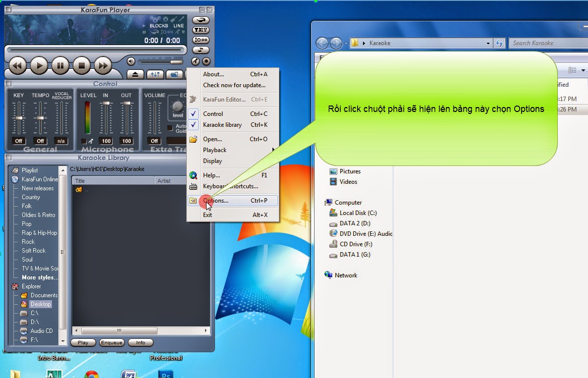
Task: Click the KaraFun Player corner pin icon
Action: 9,10
